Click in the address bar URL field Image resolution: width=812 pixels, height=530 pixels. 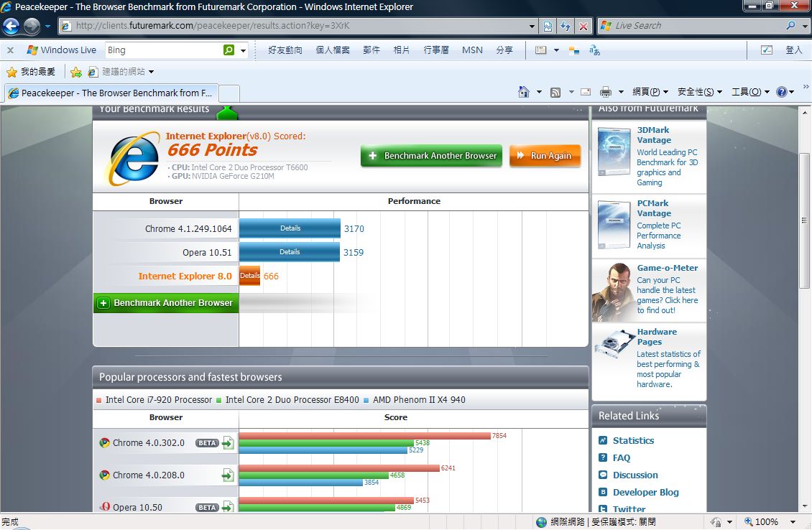click(x=297, y=26)
